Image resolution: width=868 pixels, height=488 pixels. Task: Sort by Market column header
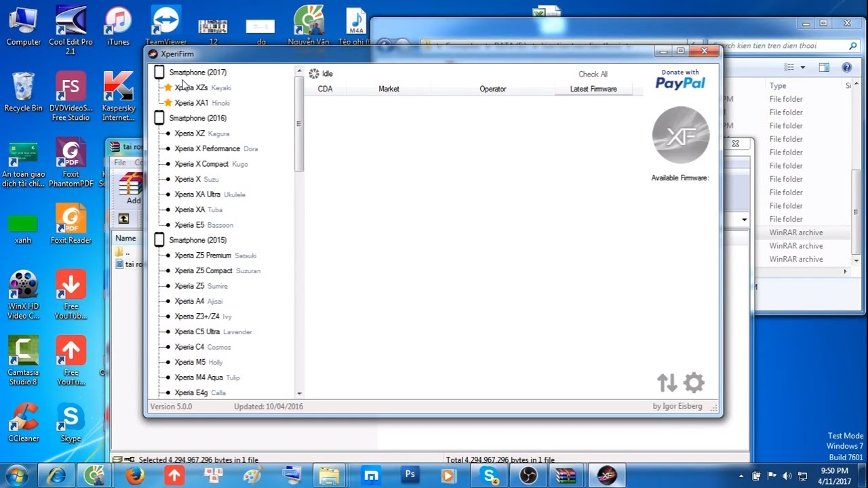tap(389, 89)
